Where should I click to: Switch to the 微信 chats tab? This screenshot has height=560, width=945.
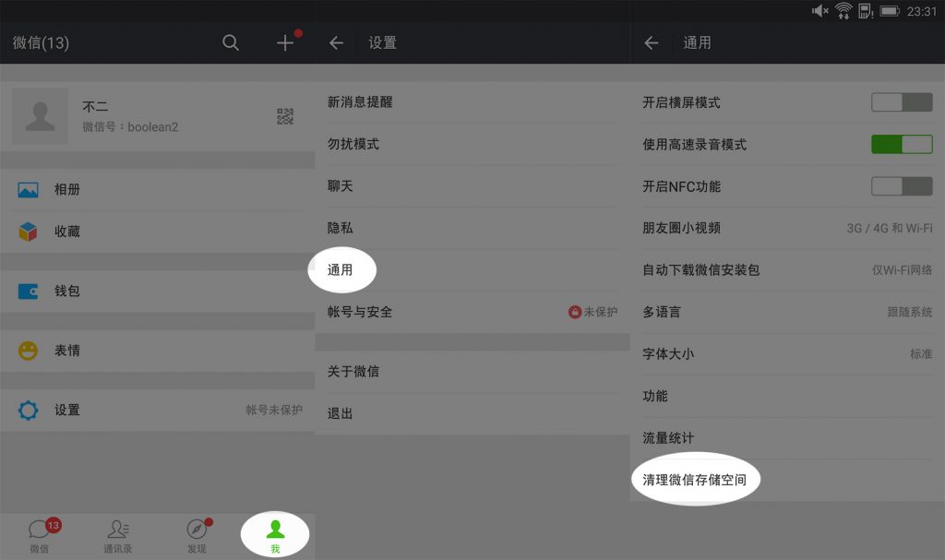coord(40,535)
